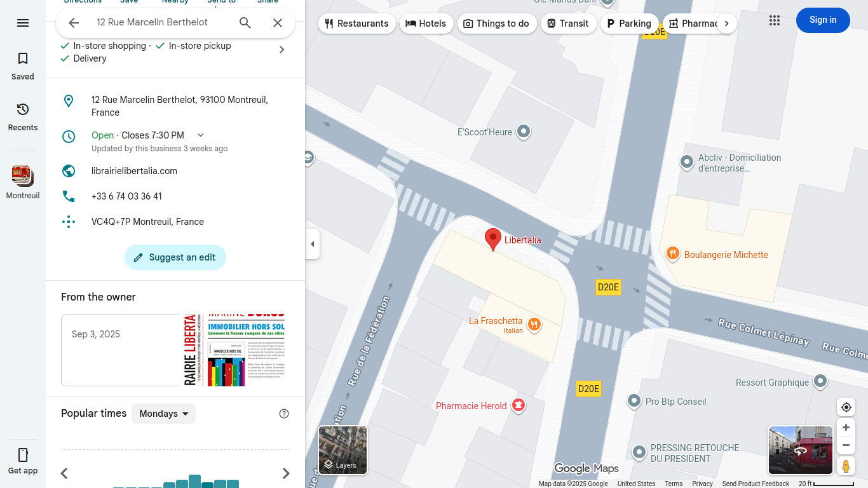The height and width of the screenshot is (488, 868).
Task: Select the Parking filter chip
Action: click(629, 24)
